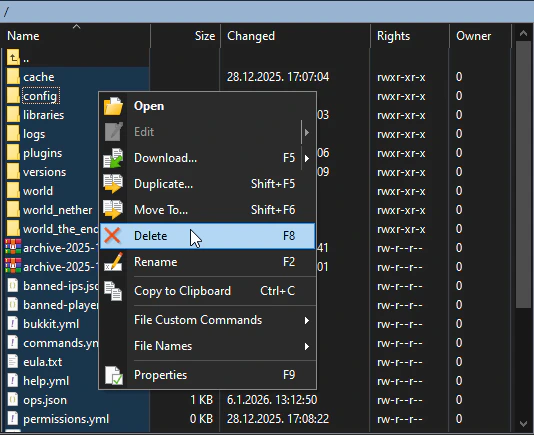The height and width of the screenshot is (435, 534).
Task: Click the help.yml file icon
Action: coord(13,380)
